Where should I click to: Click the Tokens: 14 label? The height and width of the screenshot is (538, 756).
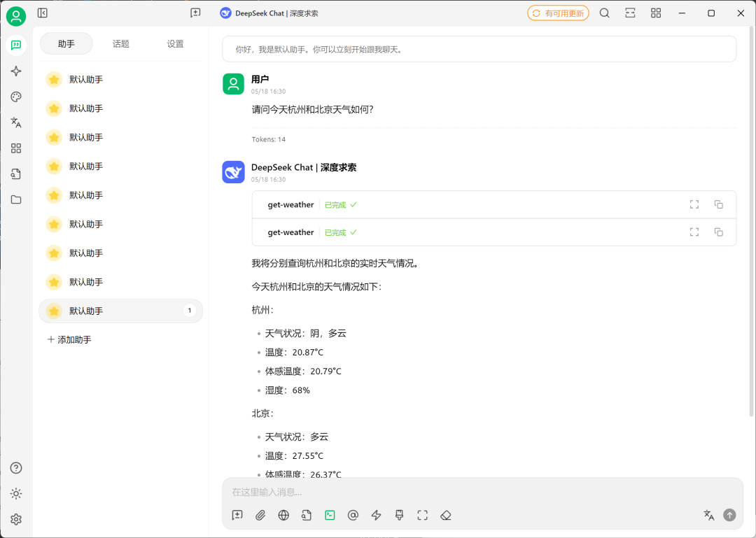(269, 139)
